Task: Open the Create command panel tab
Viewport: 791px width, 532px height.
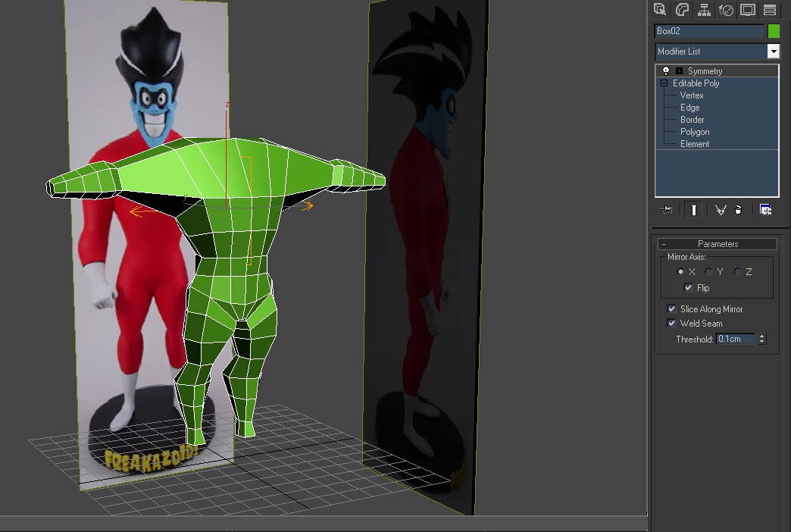Action: (660, 10)
